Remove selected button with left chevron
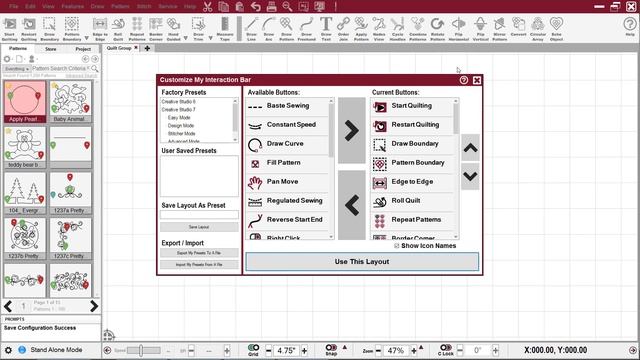Image resolution: width=640 pixels, height=360 pixels. point(351,205)
